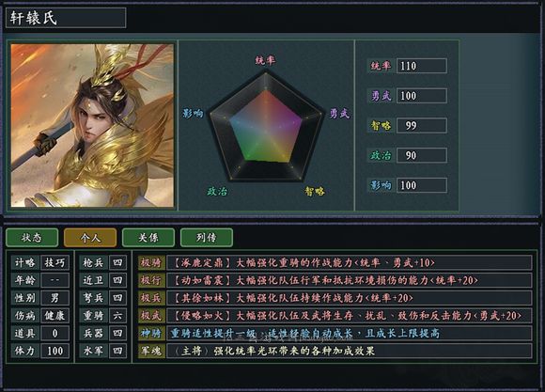Open the 关係 tab
The image size is (545, 392).
tap(148, 238)
